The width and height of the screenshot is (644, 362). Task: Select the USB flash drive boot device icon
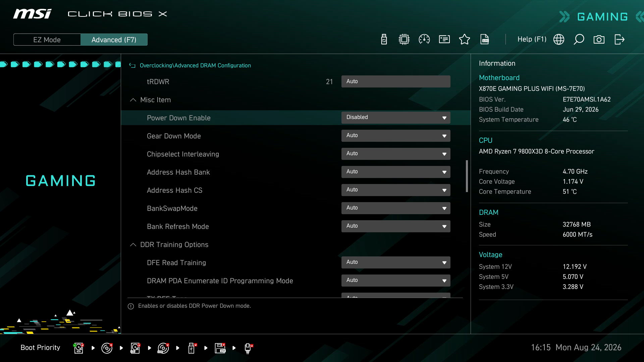[x=192, y=348]
